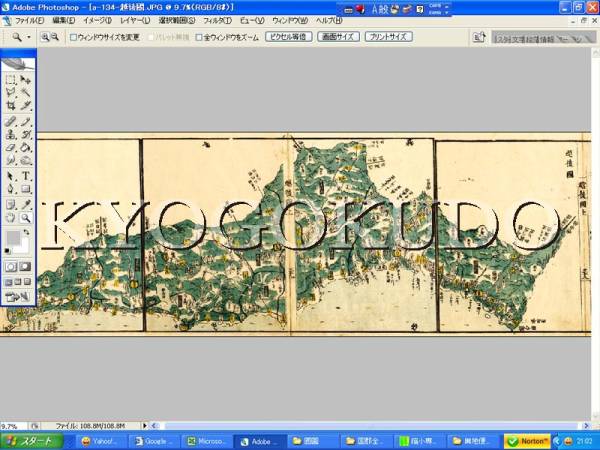Choose Standard screen mode button
Viewport: 600px width, 450px height.
coord(8,282)
